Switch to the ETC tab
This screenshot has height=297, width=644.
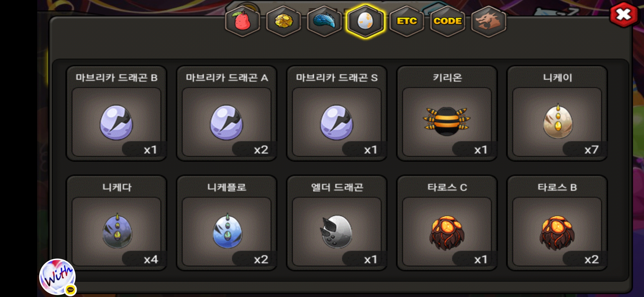[x=406, y=21]
